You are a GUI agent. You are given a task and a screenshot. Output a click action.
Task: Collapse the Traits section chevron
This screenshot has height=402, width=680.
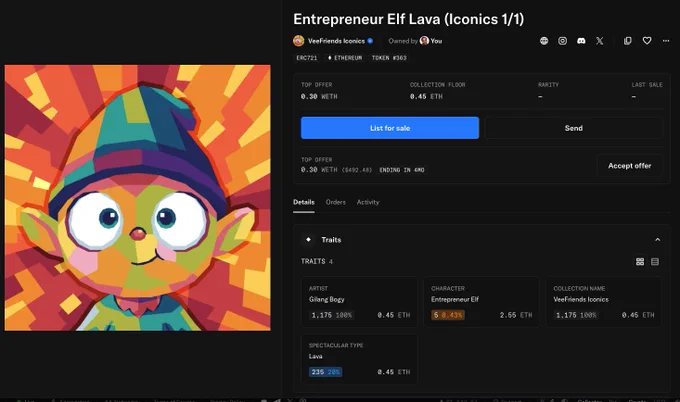click(x=657, y=240)
